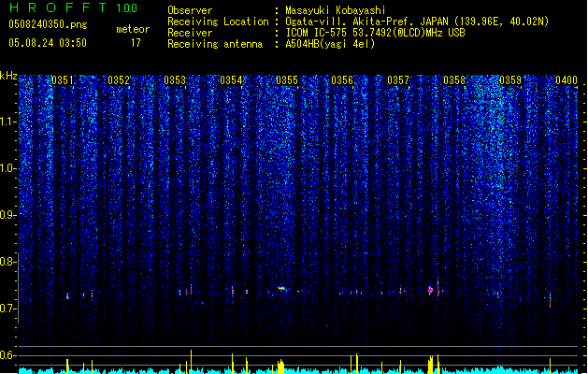Click the Receiver label
This screenshot has height=374, width=588.
pyautogui.click(x=190, y=33)
